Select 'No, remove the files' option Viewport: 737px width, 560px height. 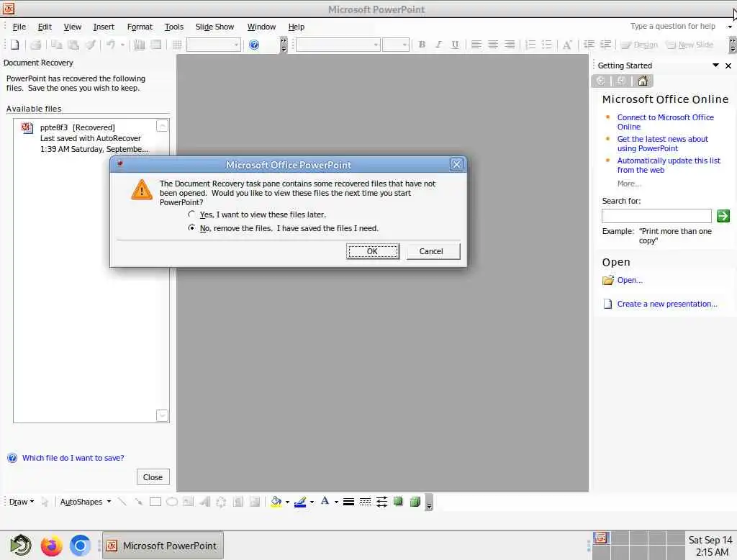click(x=191, y=228)
